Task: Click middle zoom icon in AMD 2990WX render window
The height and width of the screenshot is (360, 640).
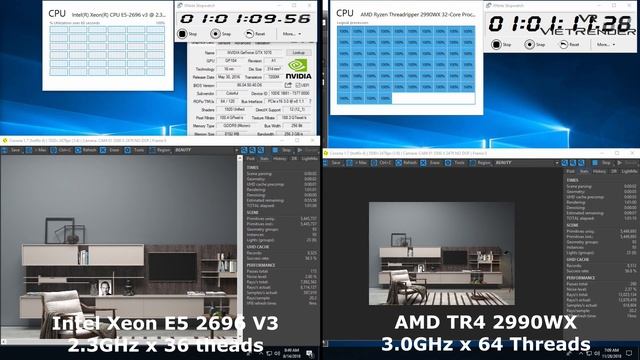Action: click(x=573, y=163)
